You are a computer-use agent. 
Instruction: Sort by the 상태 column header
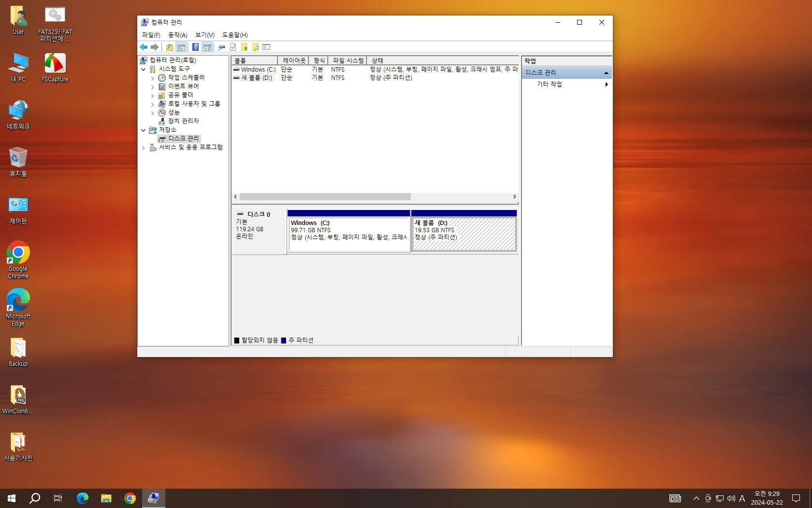[442, 60]
